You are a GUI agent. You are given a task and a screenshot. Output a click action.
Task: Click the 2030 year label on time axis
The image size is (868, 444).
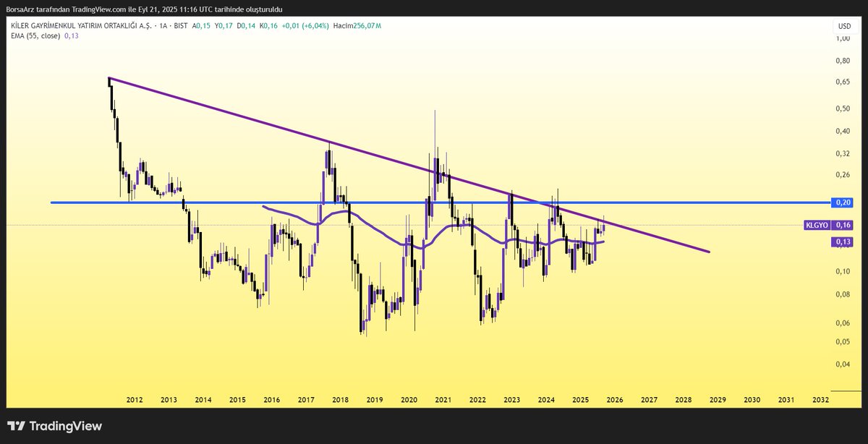752,399
